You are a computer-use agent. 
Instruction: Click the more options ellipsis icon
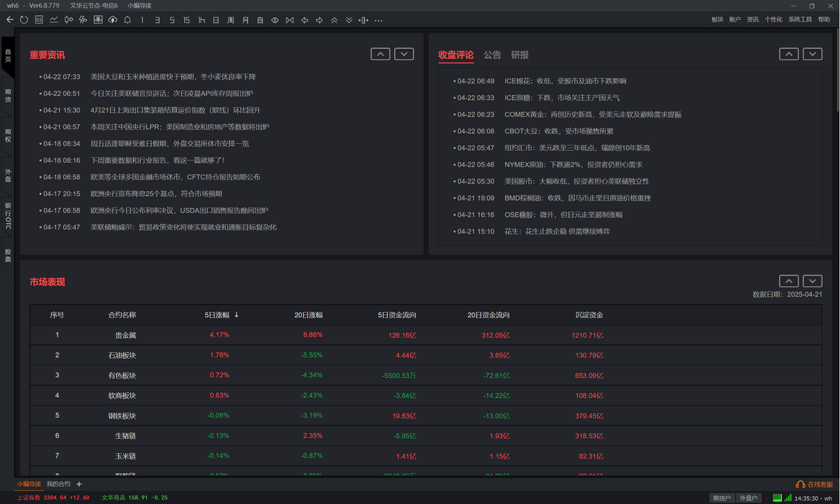(379, 20)
